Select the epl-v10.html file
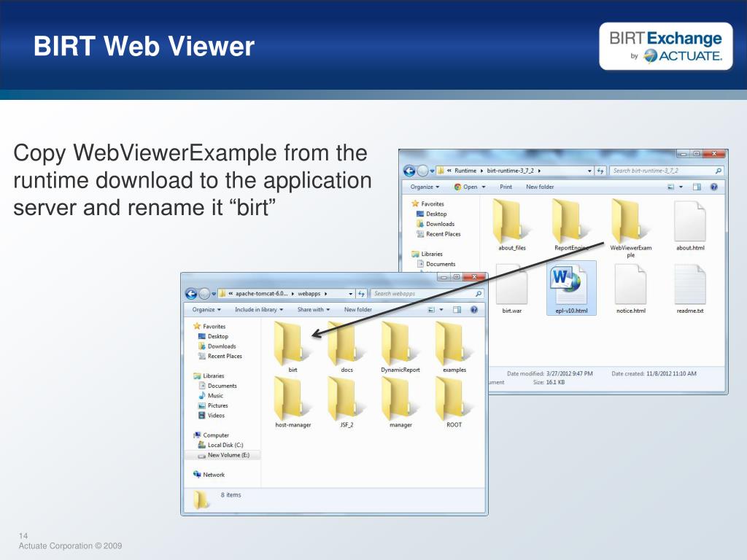Image resolution: width=747 pixels, height=560 pixels. [x=571, y=289]
